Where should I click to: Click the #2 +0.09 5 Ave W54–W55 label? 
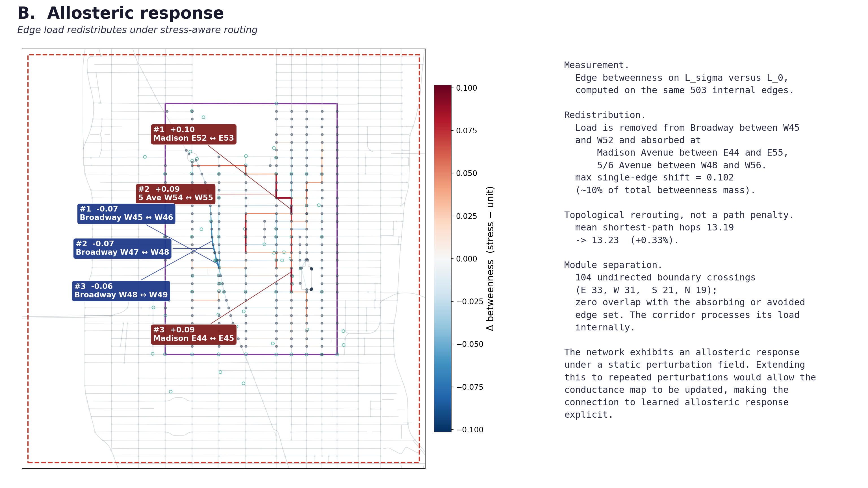(x=175, y=194)
